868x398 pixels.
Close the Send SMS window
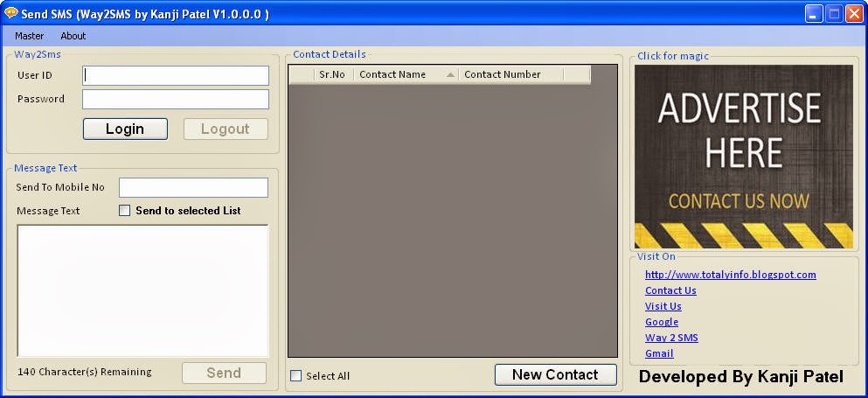855,14
